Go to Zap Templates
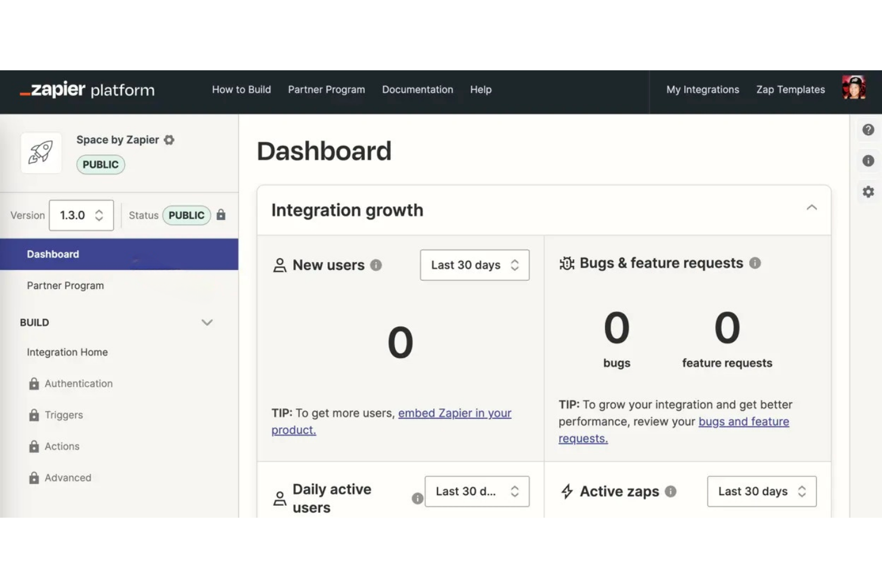This screenshot has width=882, height=588. 790,89
